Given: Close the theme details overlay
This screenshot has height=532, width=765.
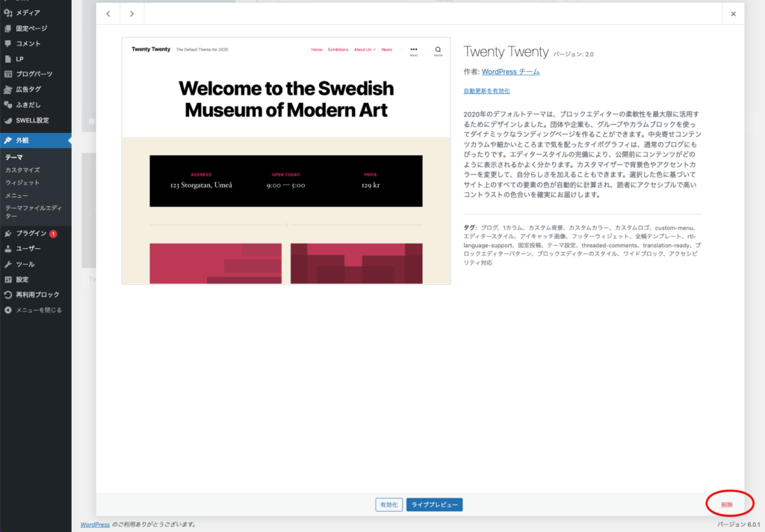Looking at the screenshot, I should tap(734, 13).
